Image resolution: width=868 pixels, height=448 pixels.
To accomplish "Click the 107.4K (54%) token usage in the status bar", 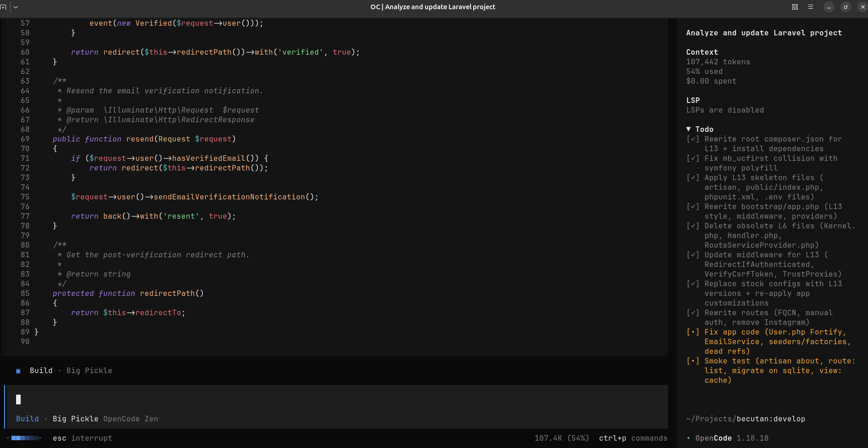I will pos(562,438).
